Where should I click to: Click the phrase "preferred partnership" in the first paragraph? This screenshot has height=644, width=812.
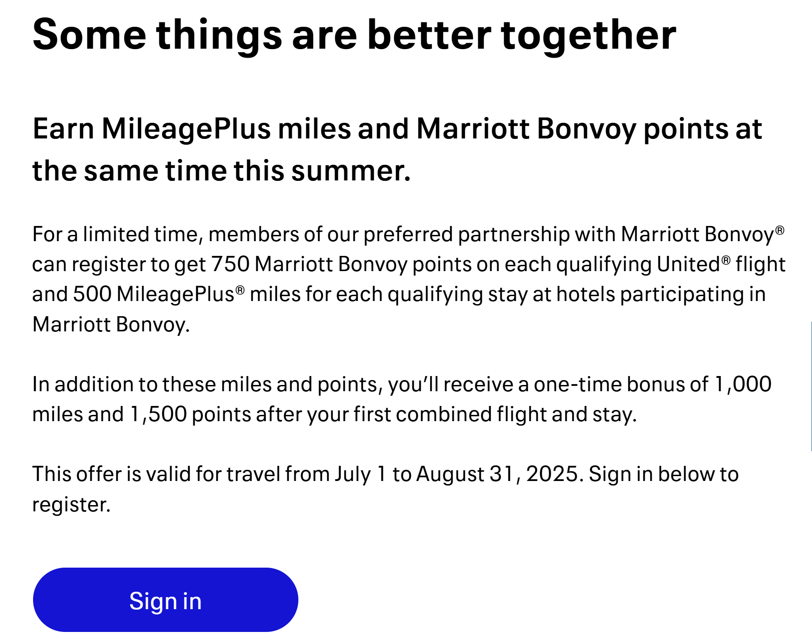(x=466, y=234)
